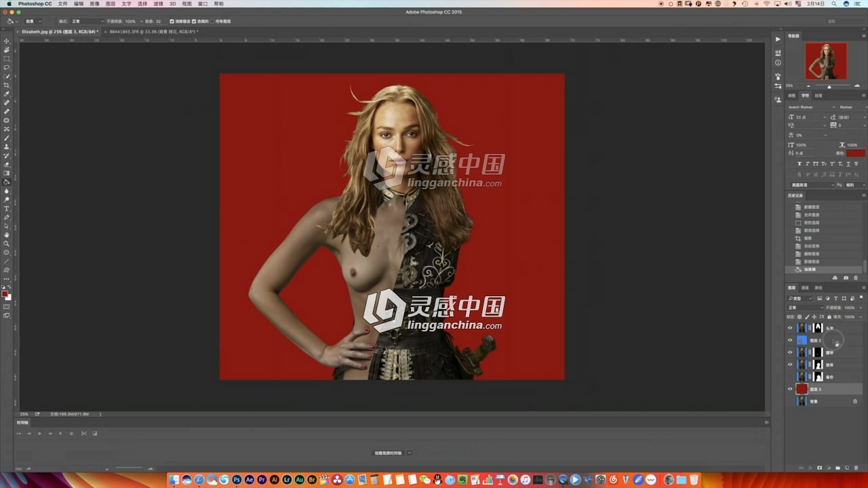Show the 背景 layer visibility box
The height and width of the screenshot is (488, 868).
tap(789, 401)
